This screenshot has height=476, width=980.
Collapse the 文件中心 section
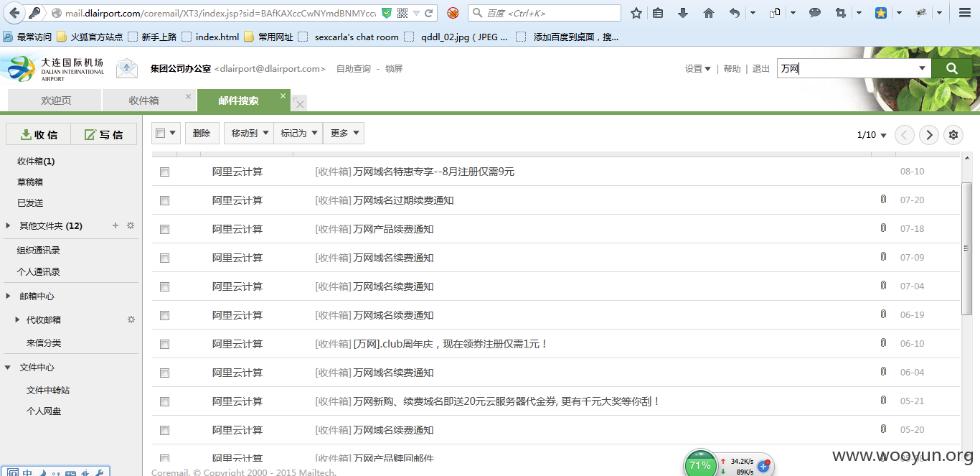click(x=9, y=367)
